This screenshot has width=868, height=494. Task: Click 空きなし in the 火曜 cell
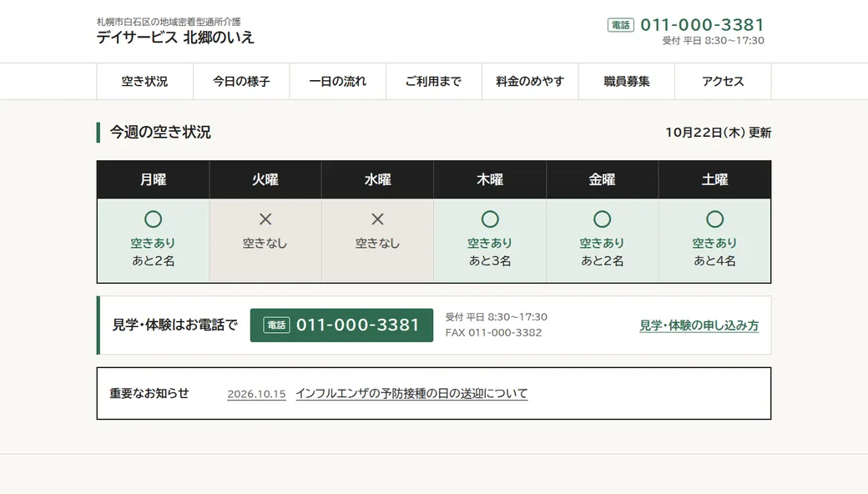(x=265, y=243)
